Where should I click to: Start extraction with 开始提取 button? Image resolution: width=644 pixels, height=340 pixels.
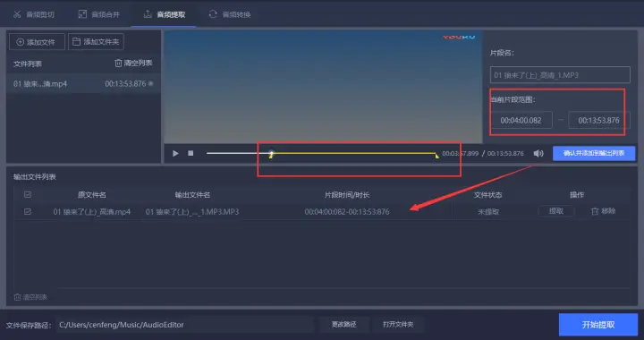pos(598,325)
